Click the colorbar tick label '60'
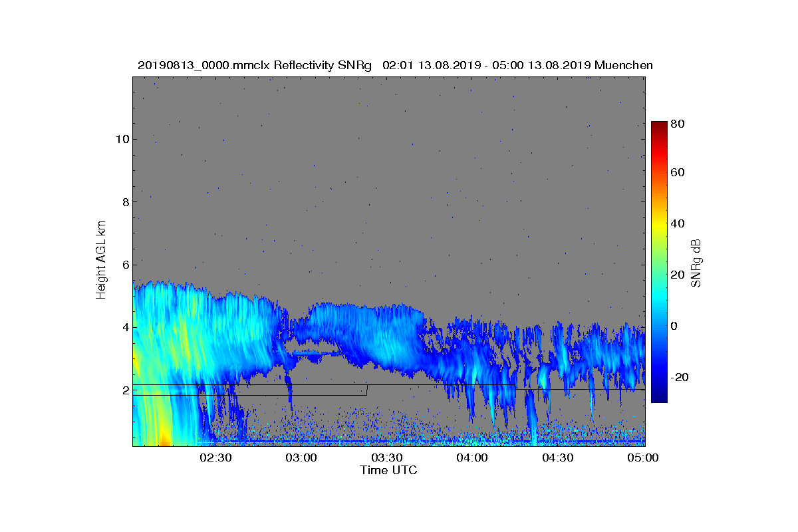The width and height of the screenshot is (798, 532). click(679, 173)
